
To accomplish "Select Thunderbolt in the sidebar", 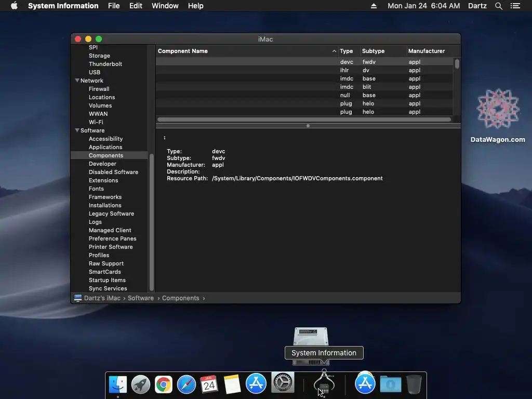I will [105, 64].
